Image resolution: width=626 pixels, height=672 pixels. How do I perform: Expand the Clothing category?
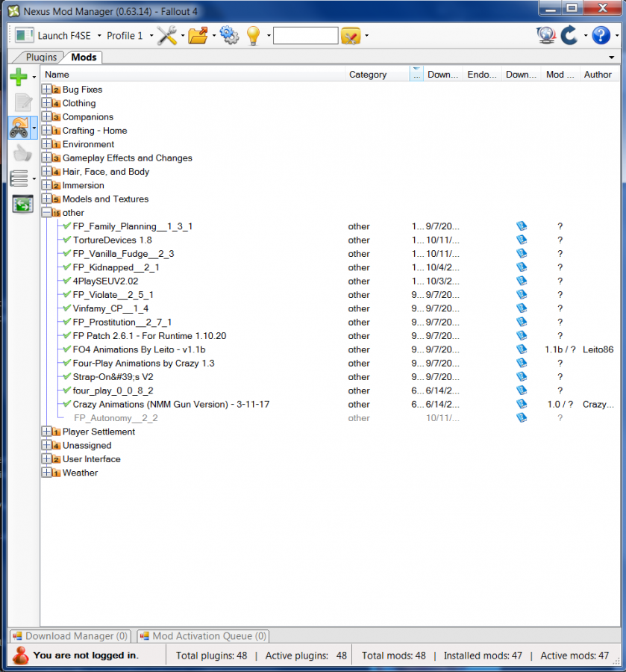coord(46,103)
